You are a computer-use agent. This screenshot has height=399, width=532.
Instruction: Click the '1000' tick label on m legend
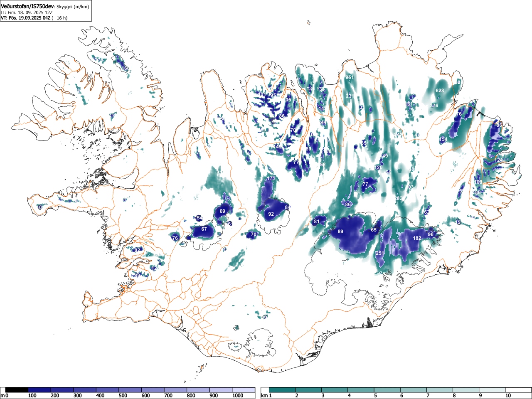pyautogui.click(x=238, y=396)
